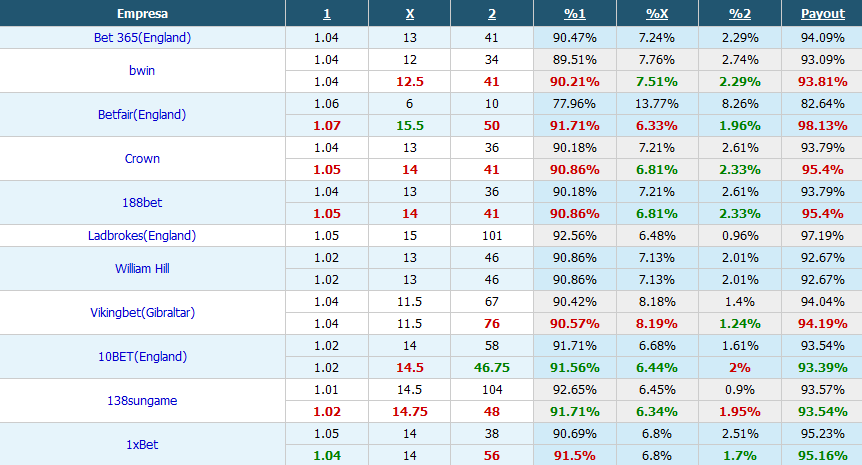Screen dimensions: 862x465
Task: Click 1xBet red away odds 56
Action: (x=491, y=456)
